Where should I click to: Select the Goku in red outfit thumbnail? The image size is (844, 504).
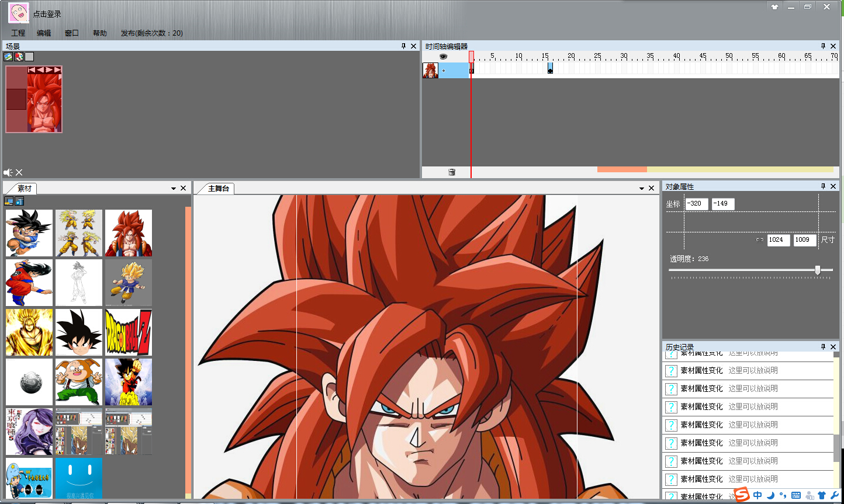(29, 283)
